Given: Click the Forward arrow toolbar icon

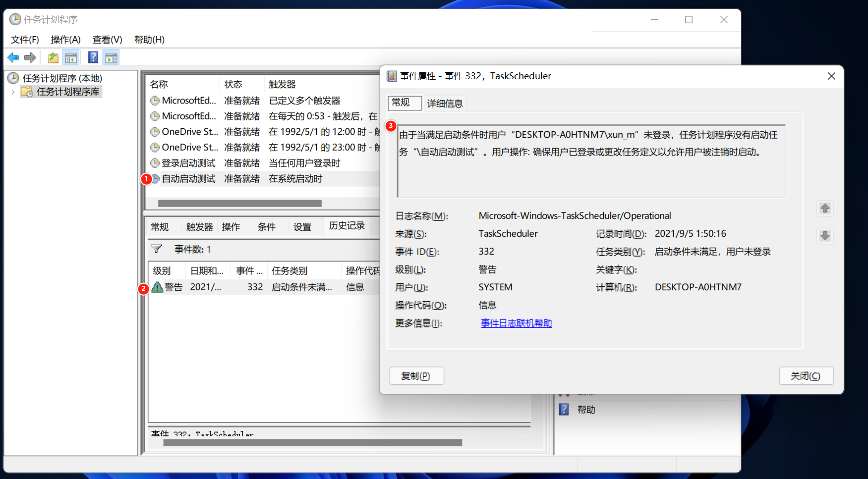Looking at the screenshot, I should coord(30,57).
